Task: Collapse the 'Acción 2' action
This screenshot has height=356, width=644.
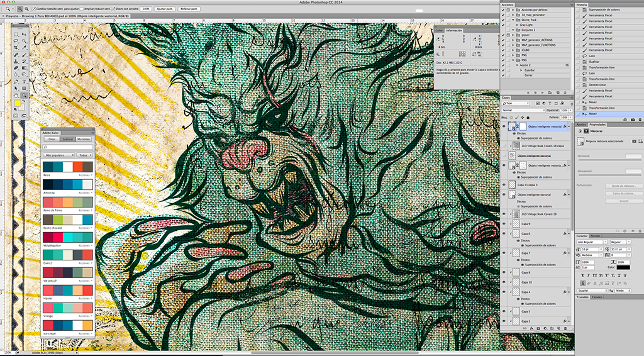Action: pos(517,65)
